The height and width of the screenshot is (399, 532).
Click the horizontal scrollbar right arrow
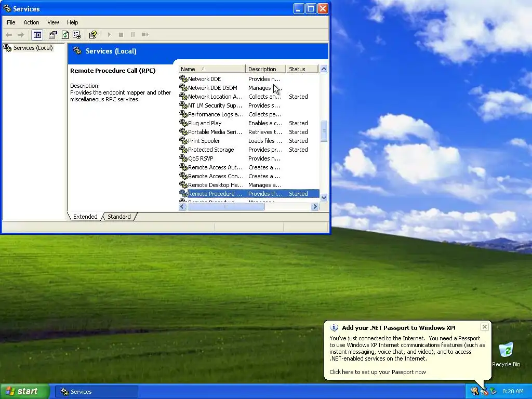(315, 206)
